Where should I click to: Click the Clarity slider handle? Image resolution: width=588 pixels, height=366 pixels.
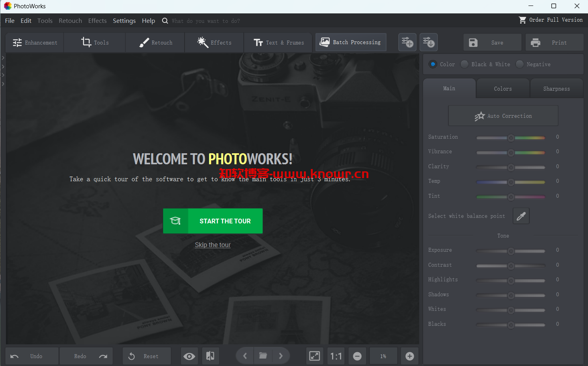click(511, 167)
